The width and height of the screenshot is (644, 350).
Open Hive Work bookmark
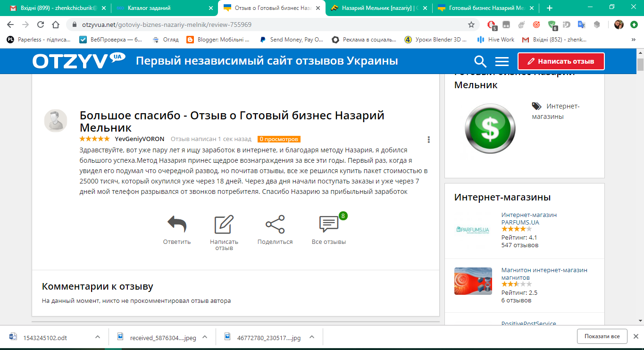pos(496,40)
